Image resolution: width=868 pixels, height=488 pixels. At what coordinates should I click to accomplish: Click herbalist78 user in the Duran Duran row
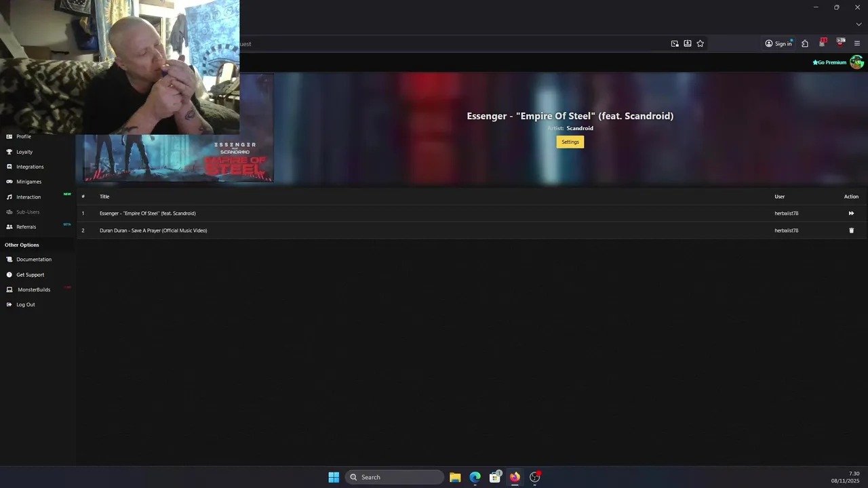(x=787, y=230)
